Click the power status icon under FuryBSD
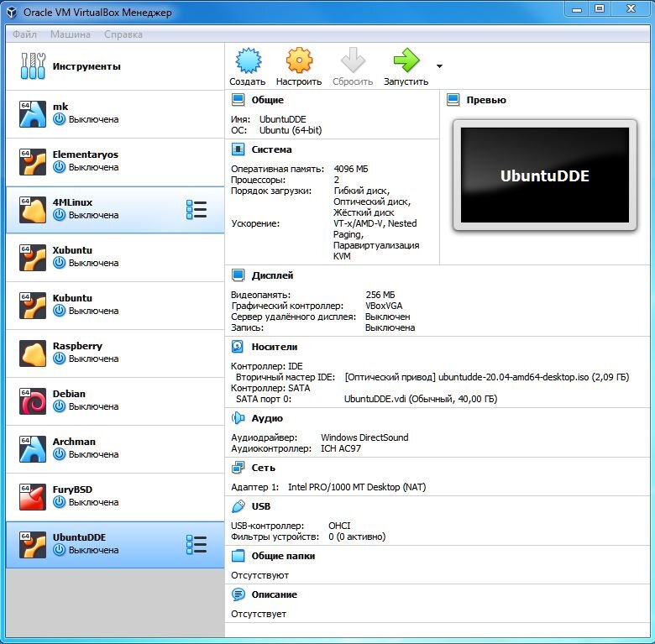 point(60,501)
